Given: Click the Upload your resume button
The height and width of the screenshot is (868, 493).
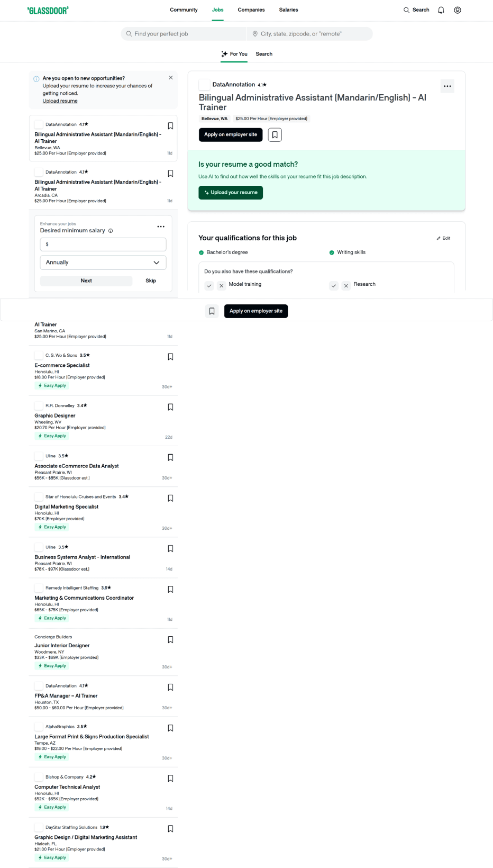Looking at the screenshot, I should [x=231, y=193].
